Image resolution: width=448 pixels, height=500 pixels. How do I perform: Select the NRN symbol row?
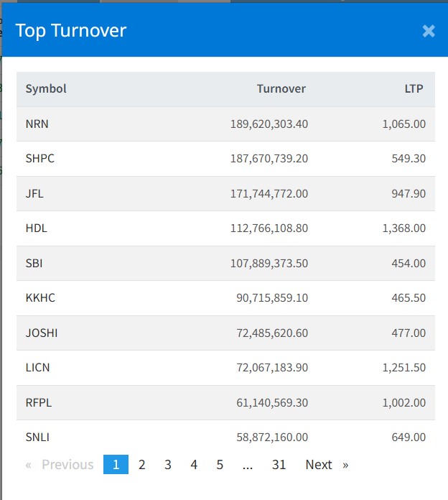pyautogui.click(x=37, y=124)
